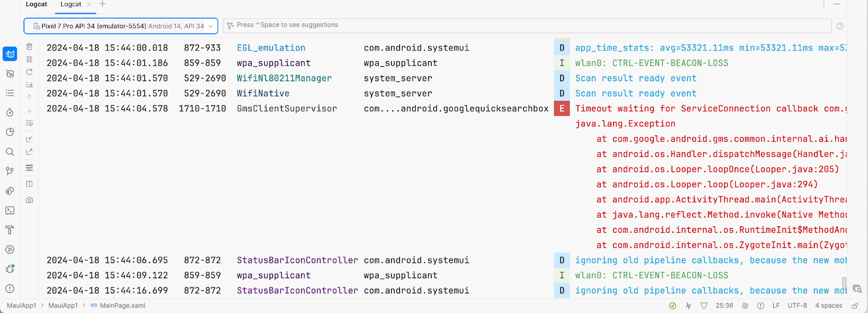Restart Logcat with the circular arrow icon

(x=29, y=72)
